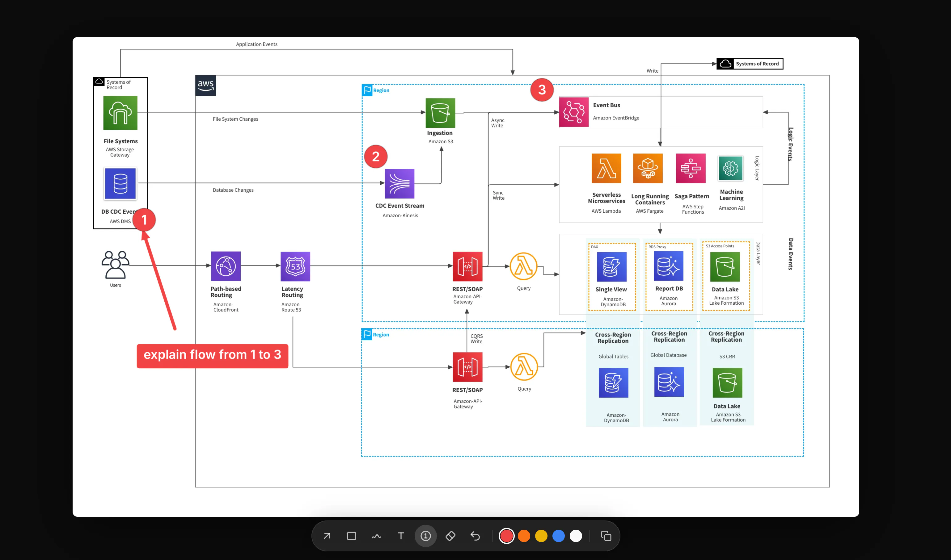Click the upper Region flag icon
Image resolution: width=951 pixels, height=560 pixels.
(367, 90)
